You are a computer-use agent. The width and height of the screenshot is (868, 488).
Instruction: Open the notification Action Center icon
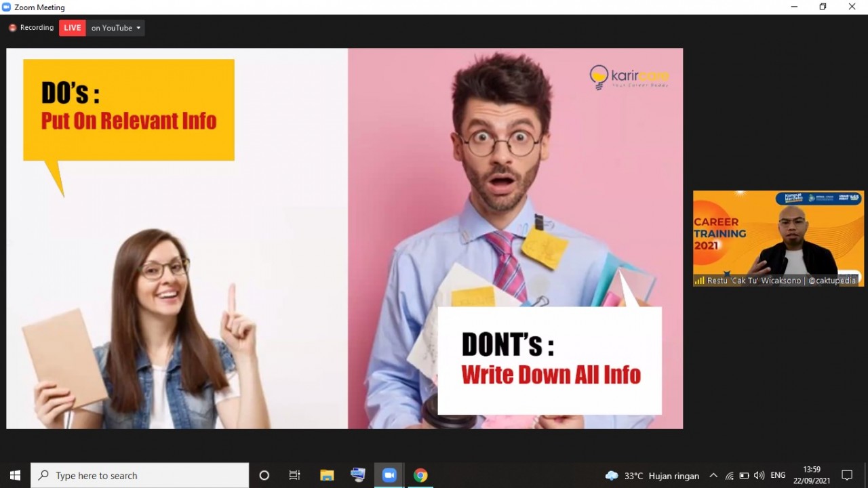pos(847,475)
